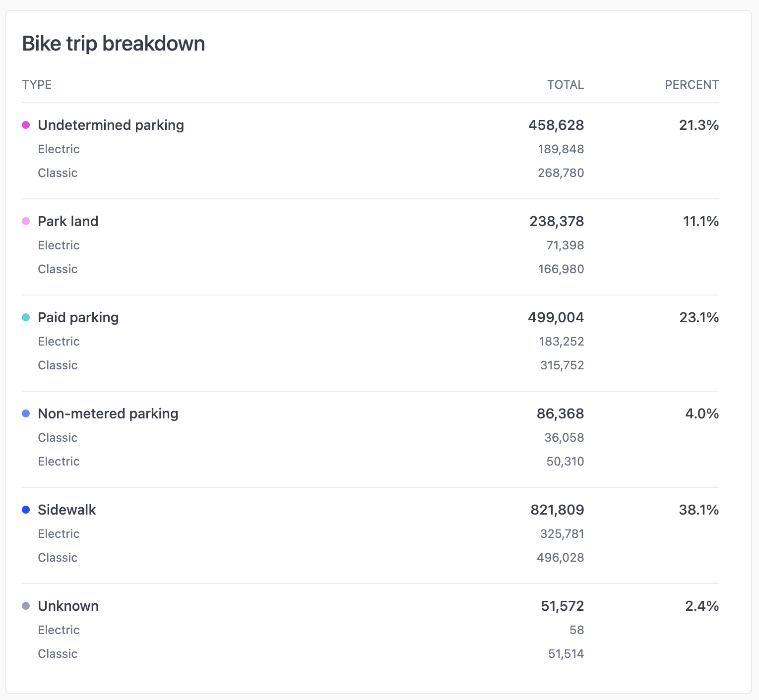Image resolution: width=759 pixels, height=700 pixels.
Task: Select the Park land row label
Action: pos(68,221)
